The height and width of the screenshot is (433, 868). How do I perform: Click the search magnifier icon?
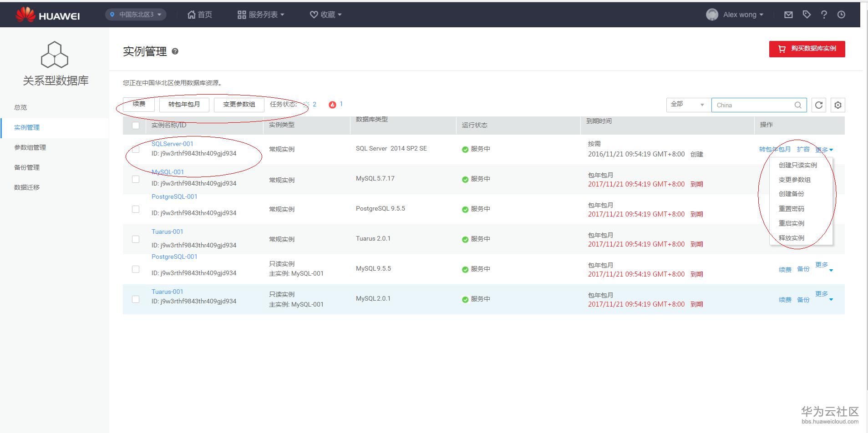pyautogui.click(x=798, y=105)
